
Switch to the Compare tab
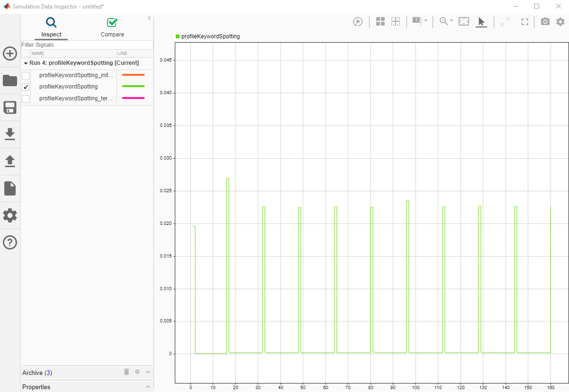pyautogui.click(x=112, y=27)
